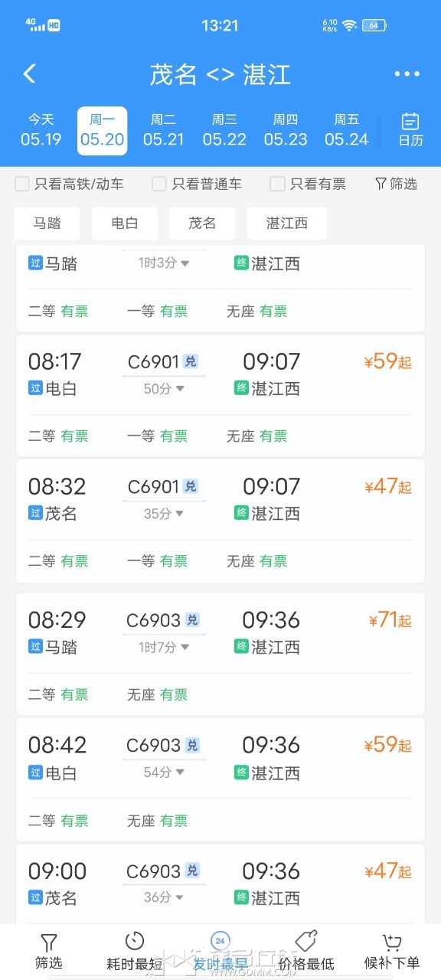Open the 日历 calendar icon
441x980 pixels.
[410, 122]
